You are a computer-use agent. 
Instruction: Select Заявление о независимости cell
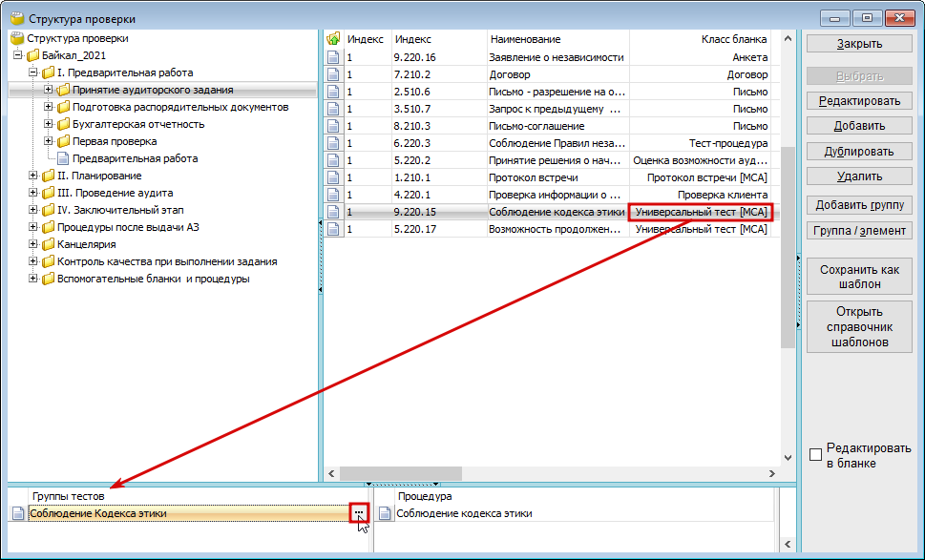point(557,57)
